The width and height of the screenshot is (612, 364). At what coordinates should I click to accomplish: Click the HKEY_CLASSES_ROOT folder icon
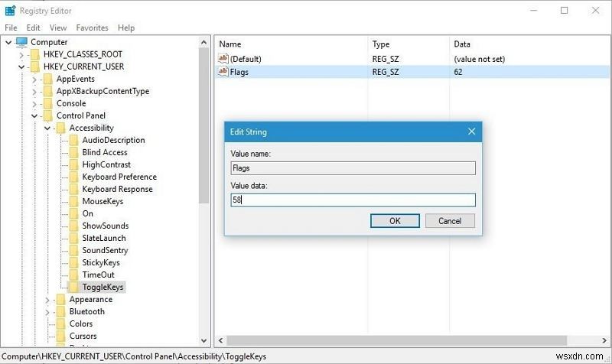(35, 54)
